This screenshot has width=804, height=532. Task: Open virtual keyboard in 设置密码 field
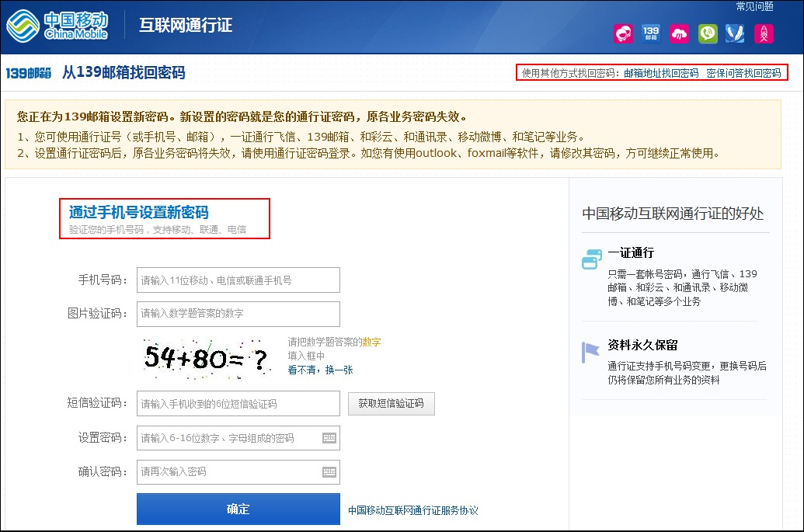pyautogui.click(x=329, y=438)
